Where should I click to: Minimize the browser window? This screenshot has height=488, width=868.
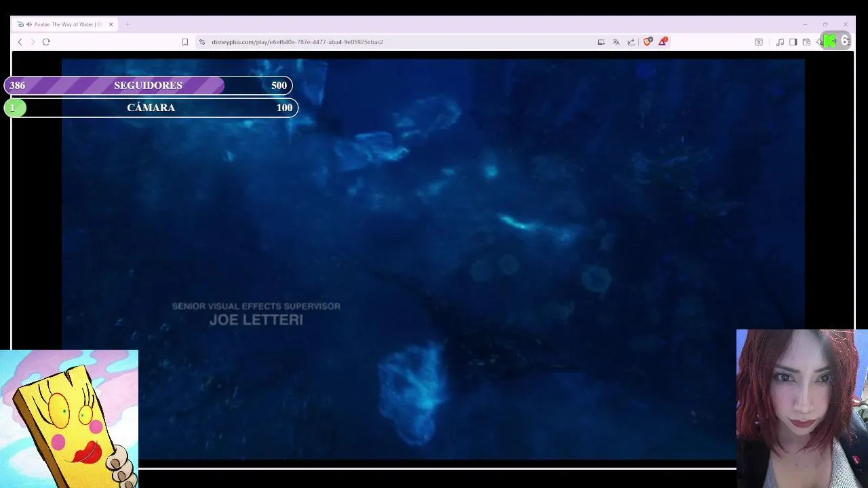pos(805,24)
